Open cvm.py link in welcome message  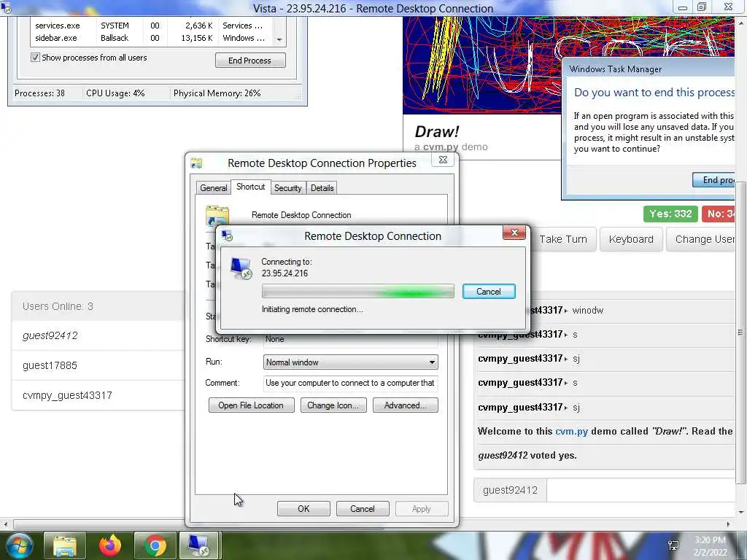pyautogui.click(x=571, y=431)
